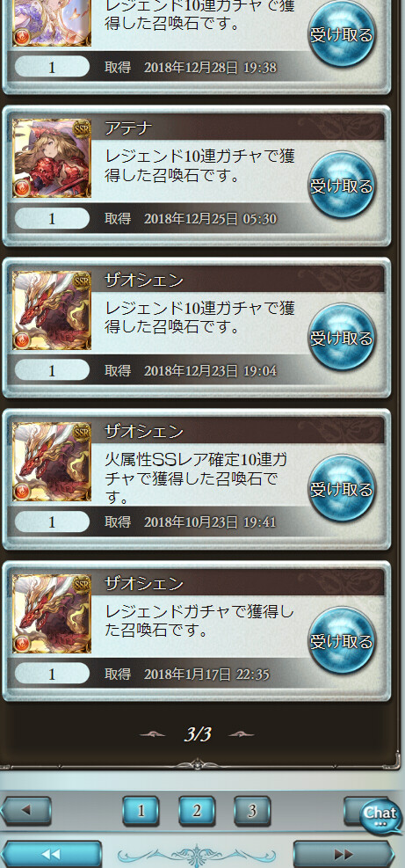Open the Athena summon thumbnail
The width and height of the screenshot is (405, 868).
pos(52,157)
